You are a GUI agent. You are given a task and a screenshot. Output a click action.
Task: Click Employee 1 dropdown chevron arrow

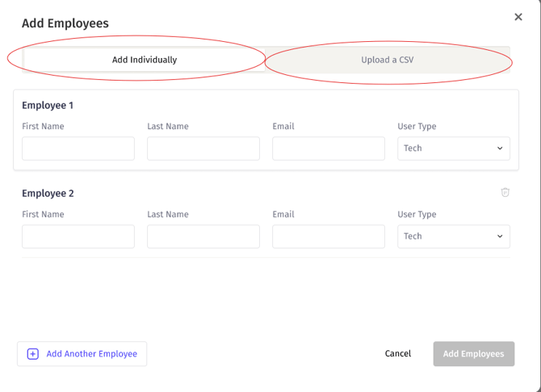(500, 148)
